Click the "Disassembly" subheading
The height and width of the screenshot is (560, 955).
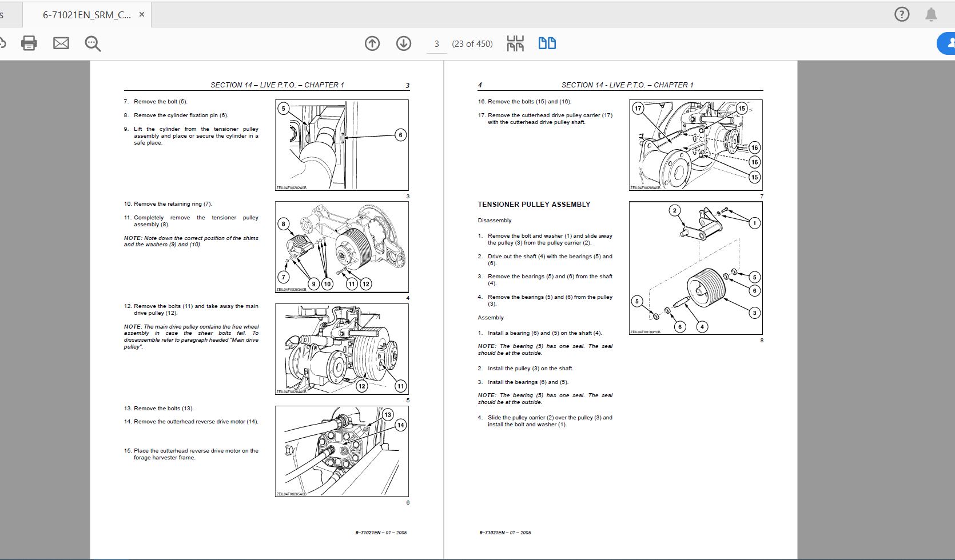(495, 221)
